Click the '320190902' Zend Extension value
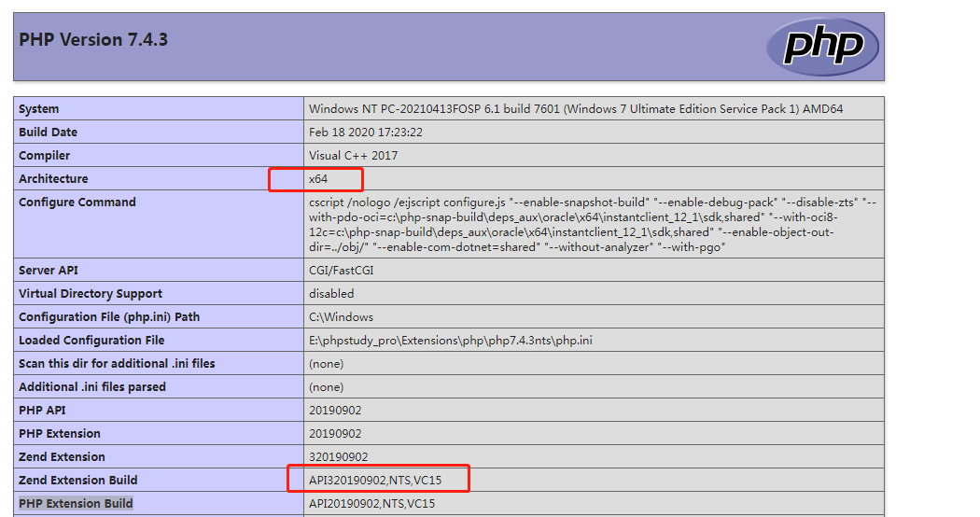This screenshot has height=517, width=980. [338, 457]
